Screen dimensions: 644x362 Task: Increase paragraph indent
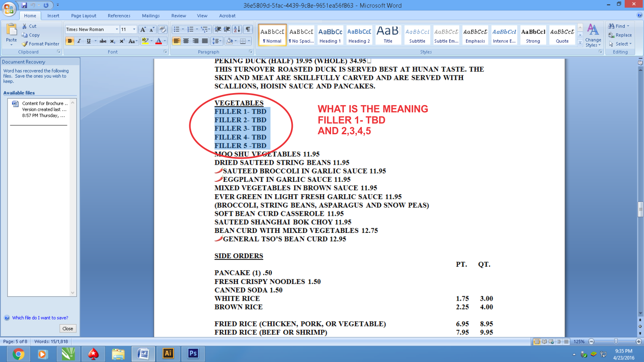point(227,30)
